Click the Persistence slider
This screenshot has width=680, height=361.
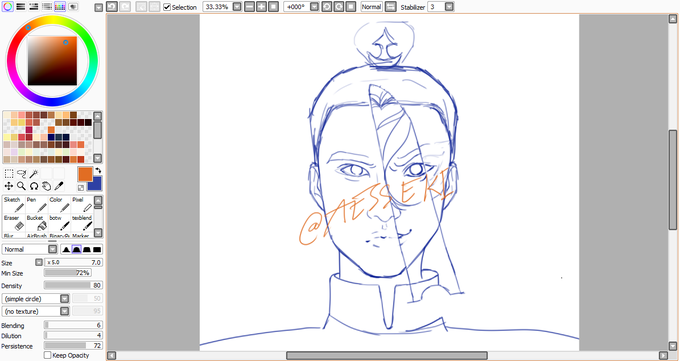(73, 346)
